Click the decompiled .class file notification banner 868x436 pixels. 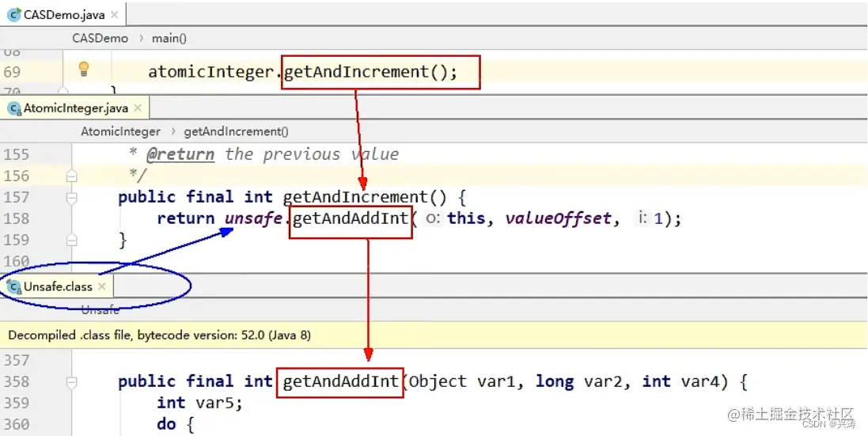434,336
